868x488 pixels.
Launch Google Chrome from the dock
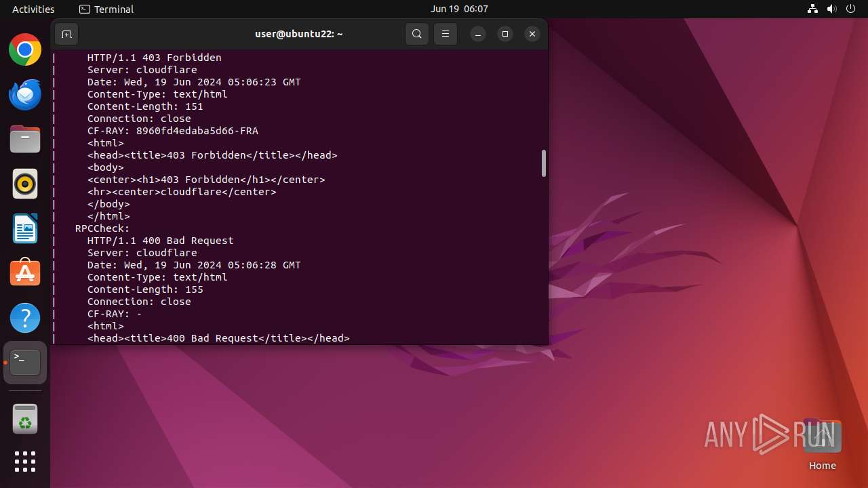tap(25, 49)
